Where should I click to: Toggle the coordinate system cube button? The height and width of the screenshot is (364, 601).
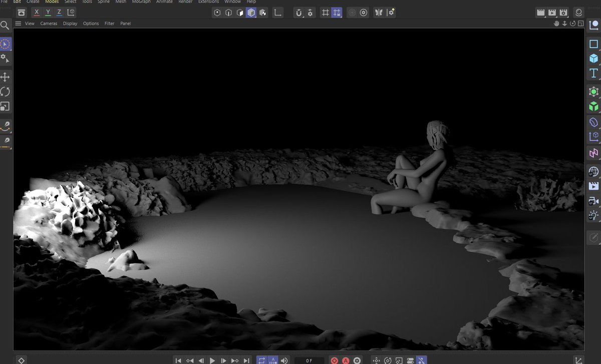[71, 13]
